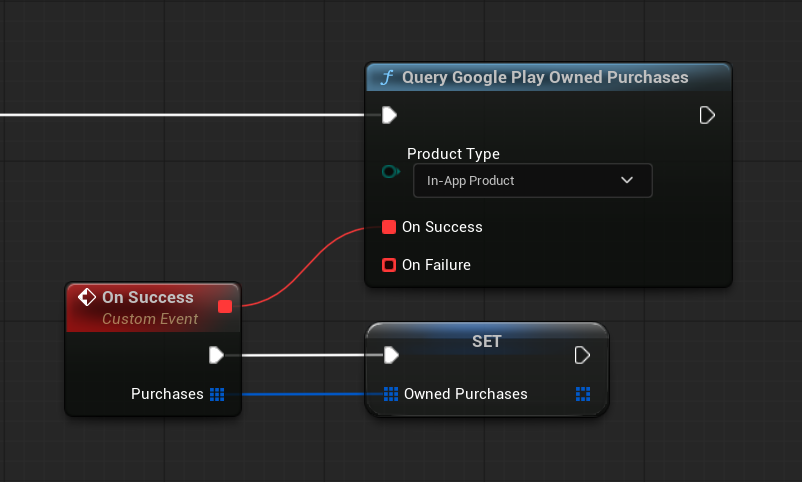Click the red output delegate pin on custom event

coord(225,306)
